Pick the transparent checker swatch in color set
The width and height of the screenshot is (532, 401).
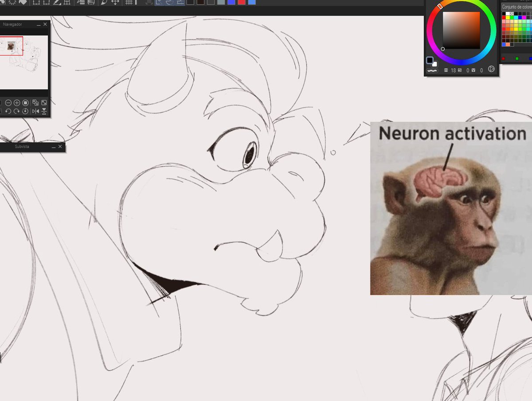point(512,14)
